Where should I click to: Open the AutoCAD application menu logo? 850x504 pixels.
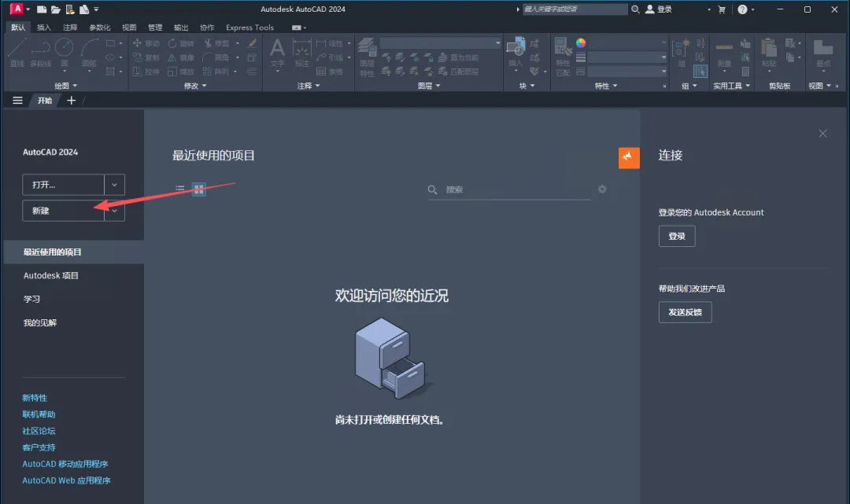(x=17, y=9)
